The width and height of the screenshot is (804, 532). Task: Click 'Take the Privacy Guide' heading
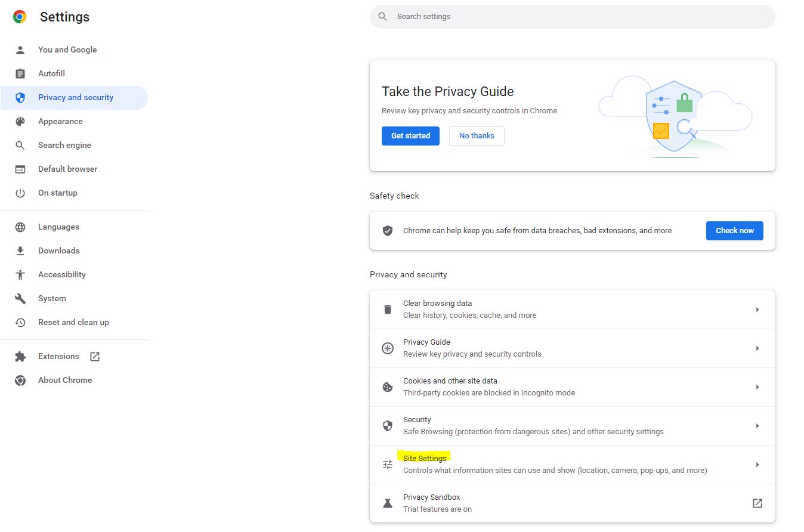click(x=447, y=91)
